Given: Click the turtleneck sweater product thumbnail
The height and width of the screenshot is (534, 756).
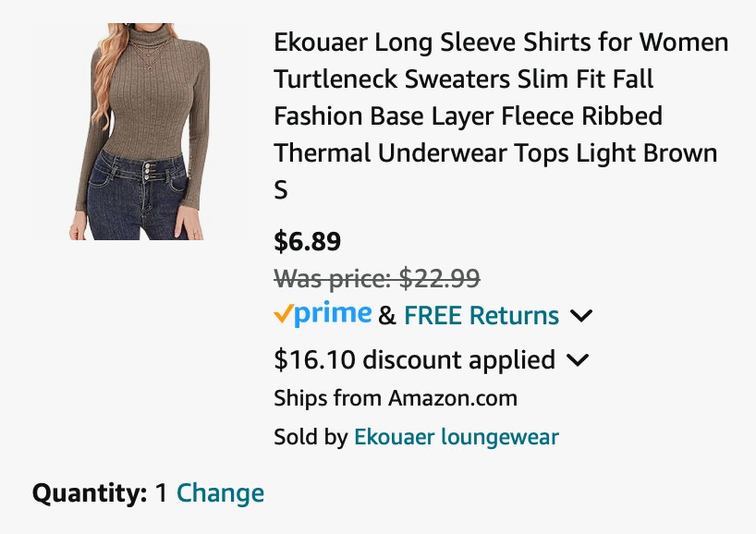Looking at the screenshot, I should [x=139, y=131].
